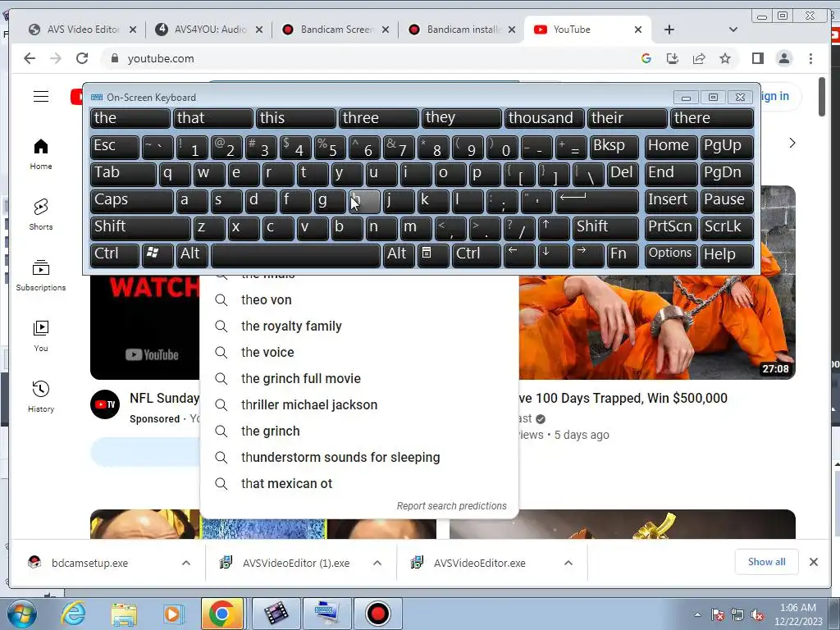
Task: Click the Windows key on on-screen keyboard
Action: [157, 254]
